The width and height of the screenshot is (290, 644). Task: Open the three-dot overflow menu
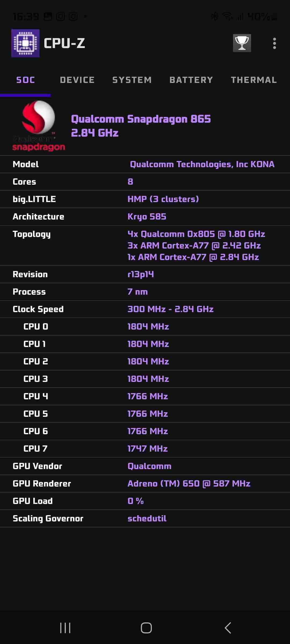274,43
